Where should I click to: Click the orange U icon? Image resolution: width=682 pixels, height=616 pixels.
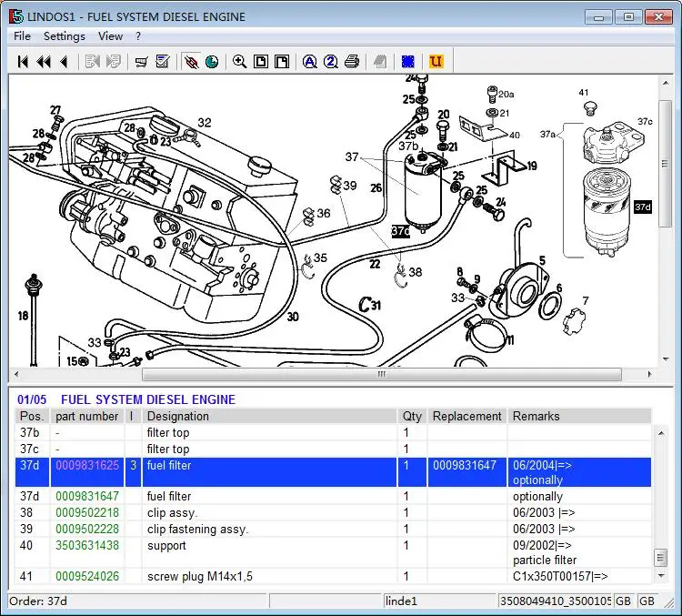[436, 62]
